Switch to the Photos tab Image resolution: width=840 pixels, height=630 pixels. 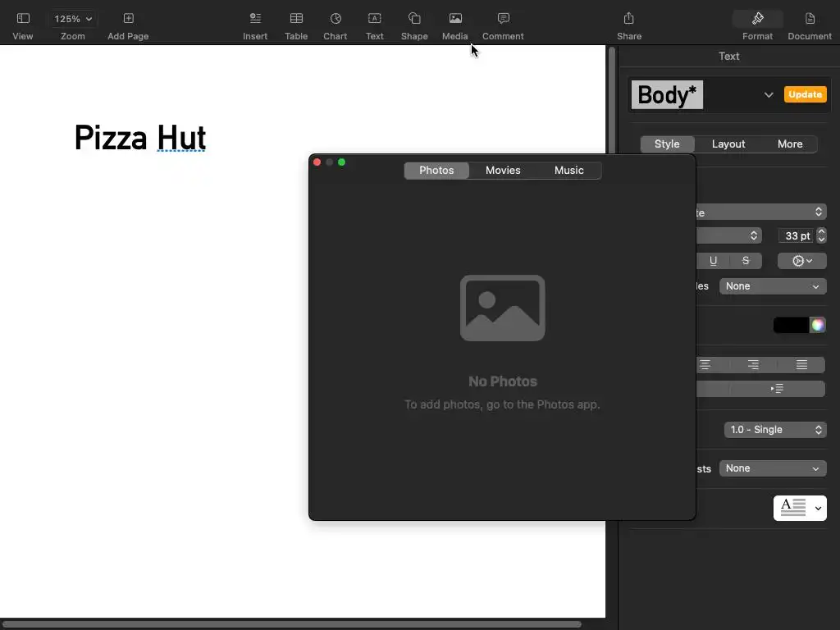point(436,171)
